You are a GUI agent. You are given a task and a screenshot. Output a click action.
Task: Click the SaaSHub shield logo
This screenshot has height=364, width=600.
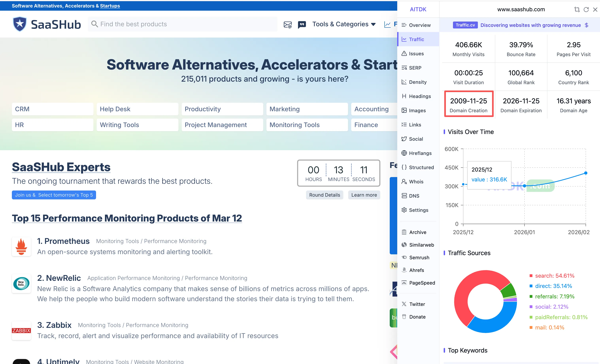pos(20,24)
